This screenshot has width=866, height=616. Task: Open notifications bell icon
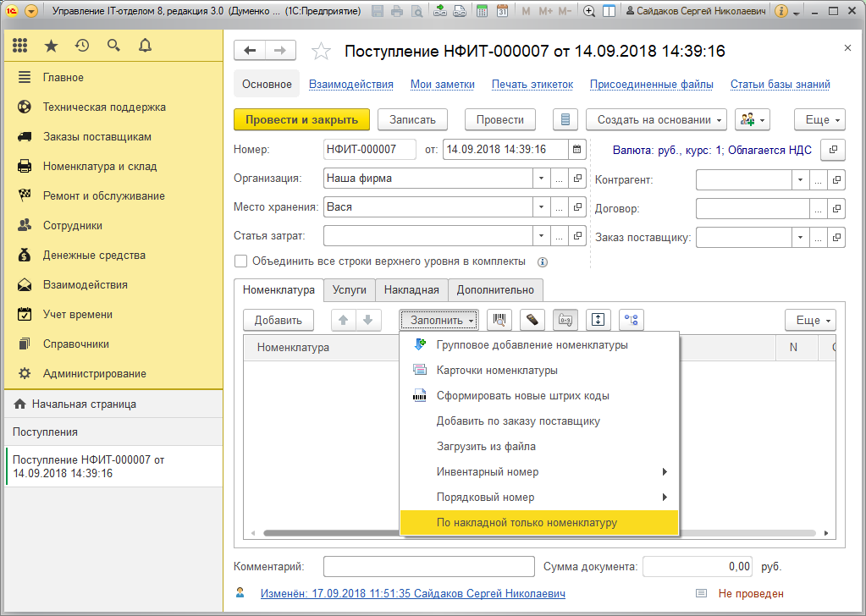point(145,46)
